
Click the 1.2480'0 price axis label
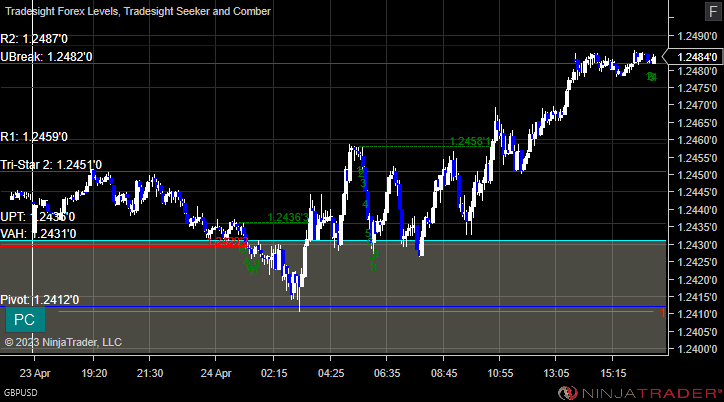(697, 71)
